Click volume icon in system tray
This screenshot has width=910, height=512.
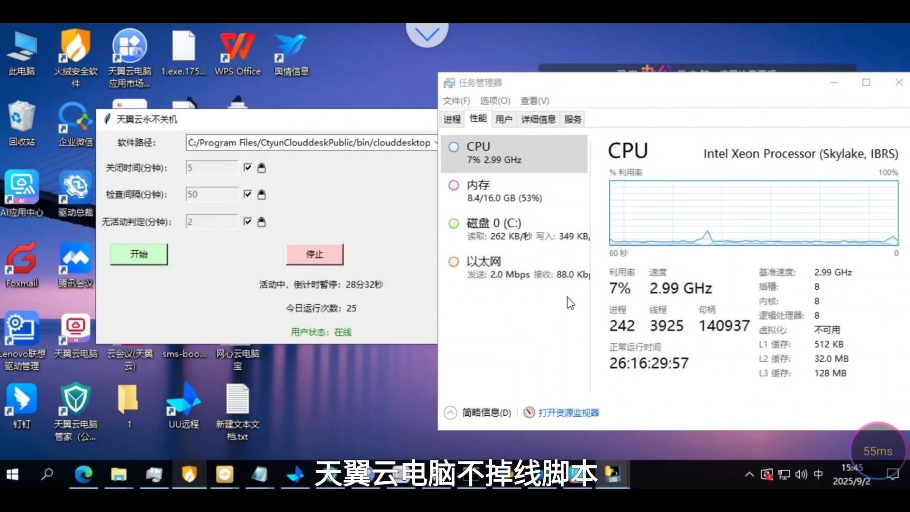pyautogui.click(x=801, y=475)
